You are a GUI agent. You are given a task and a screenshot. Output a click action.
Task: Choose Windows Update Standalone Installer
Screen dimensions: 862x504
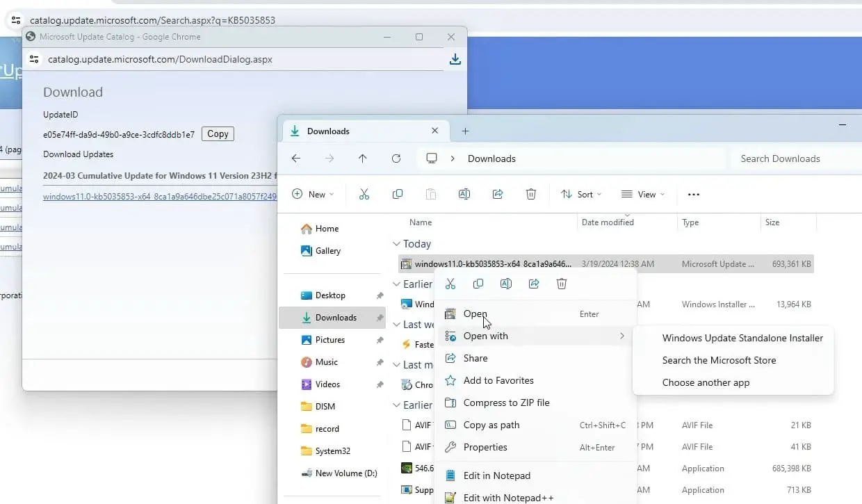tap(742, 338)
